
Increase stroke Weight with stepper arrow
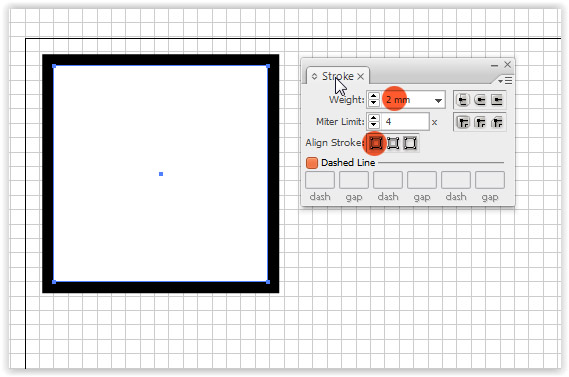[x=373, y=96]
